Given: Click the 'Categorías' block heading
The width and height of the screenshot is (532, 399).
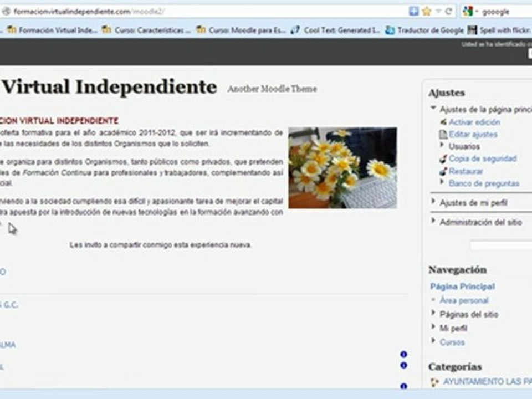Looking at the screenshot, I should pyautogui.click(x=455, y=367).
